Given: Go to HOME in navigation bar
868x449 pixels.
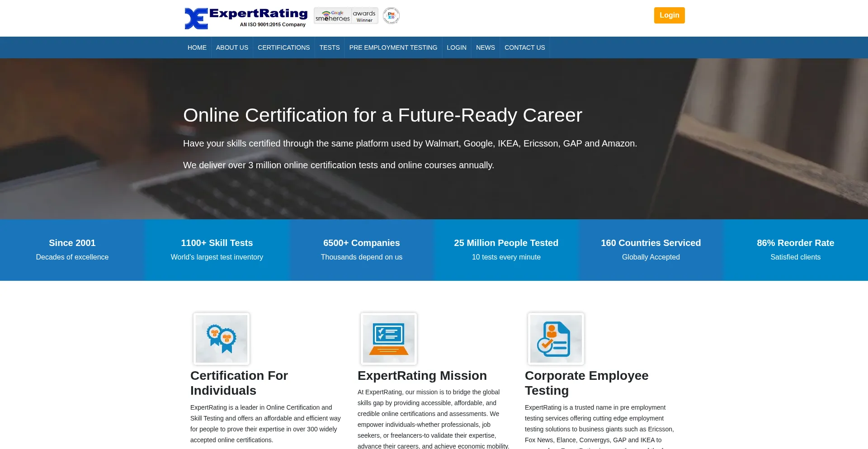Looking at the screenshot, I should click(x=197, y=47).
